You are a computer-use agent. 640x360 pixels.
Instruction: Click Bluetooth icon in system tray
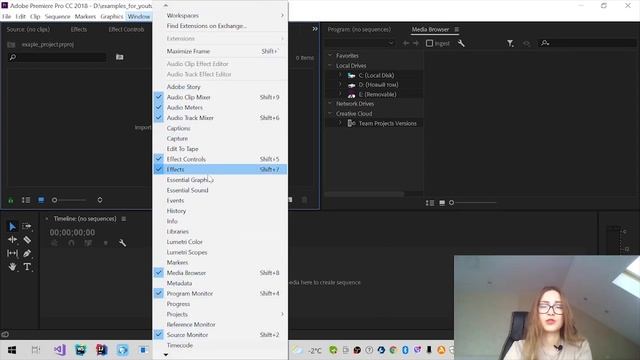click(x=405, y=350)
